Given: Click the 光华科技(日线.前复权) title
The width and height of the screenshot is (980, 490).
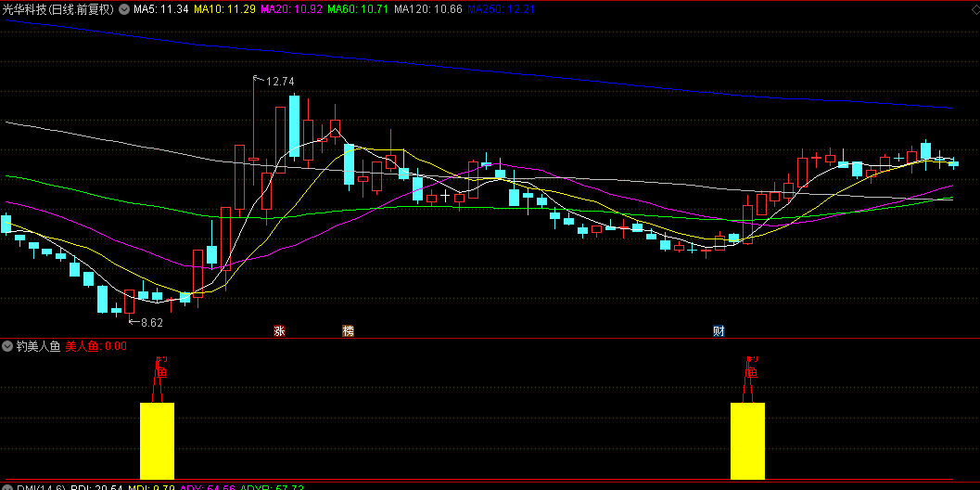Looking at the screenshot, I should [58, 9].
